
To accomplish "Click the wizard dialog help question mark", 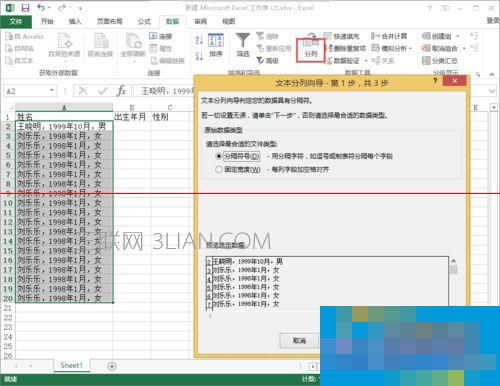I will click(435, 81).
